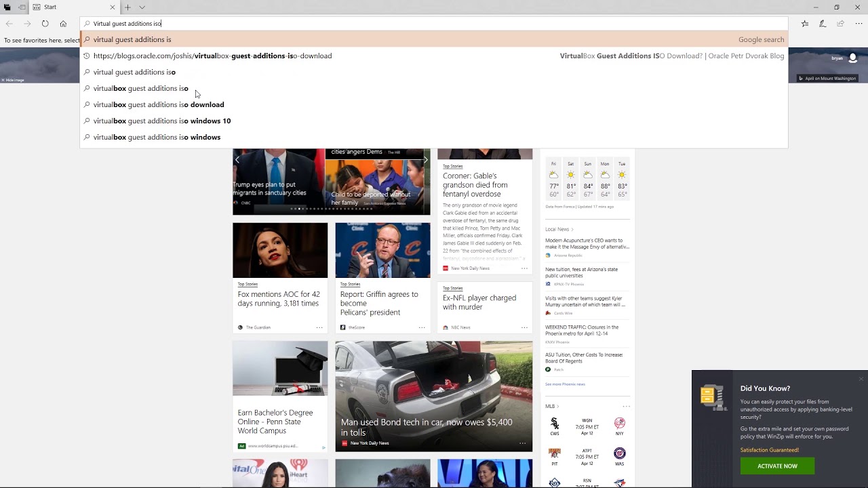The image size is (868, 488).
Task: Click the CWS White Sox team logo
Action: click(555, 424)
